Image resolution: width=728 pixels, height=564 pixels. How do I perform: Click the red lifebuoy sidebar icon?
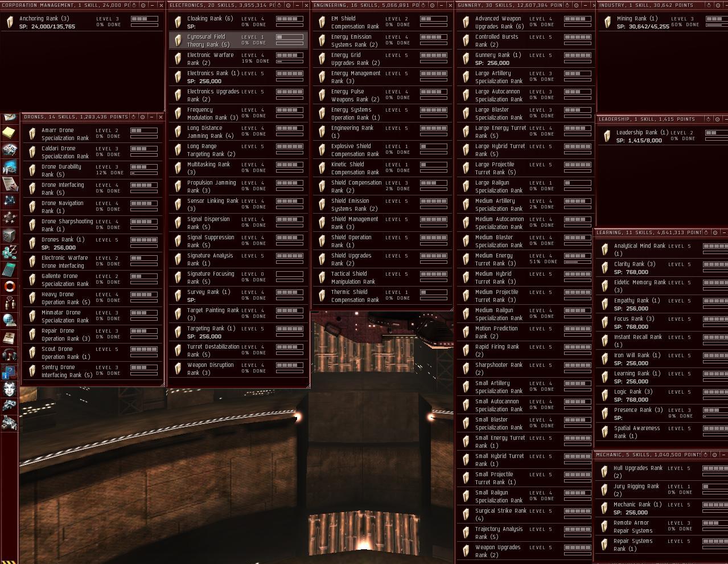pos(9,286)
